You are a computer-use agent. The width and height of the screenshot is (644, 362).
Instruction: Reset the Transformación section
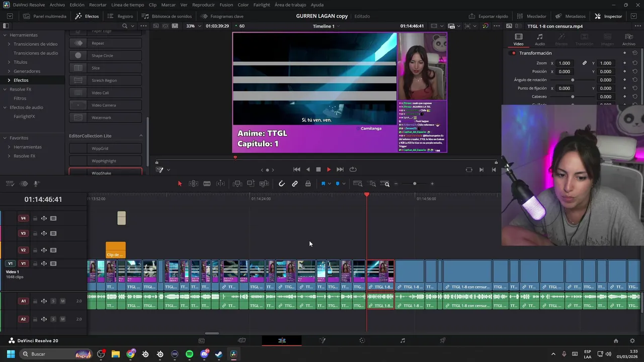point(635,53)
